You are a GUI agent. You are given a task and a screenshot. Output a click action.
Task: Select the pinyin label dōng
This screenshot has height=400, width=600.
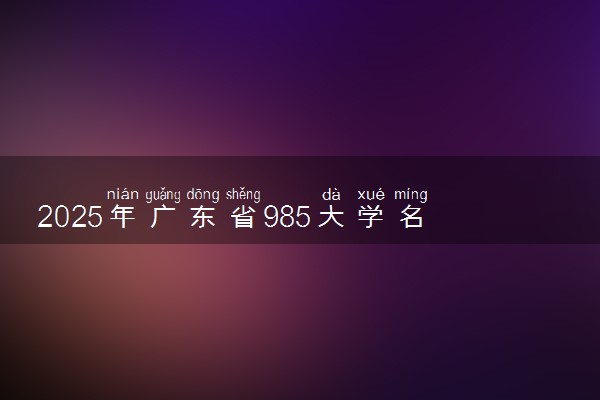coord(203,195)
